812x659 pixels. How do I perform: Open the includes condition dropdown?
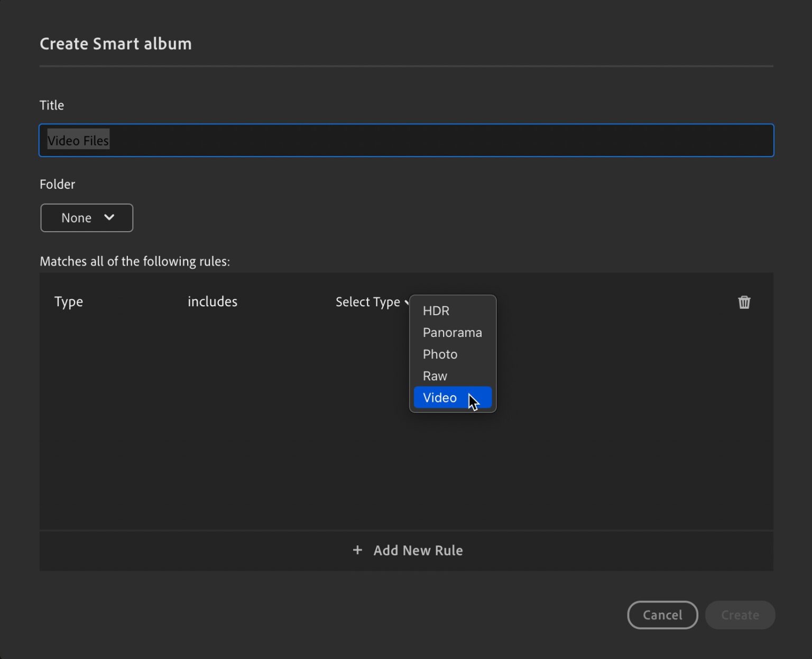coord(213,301)
